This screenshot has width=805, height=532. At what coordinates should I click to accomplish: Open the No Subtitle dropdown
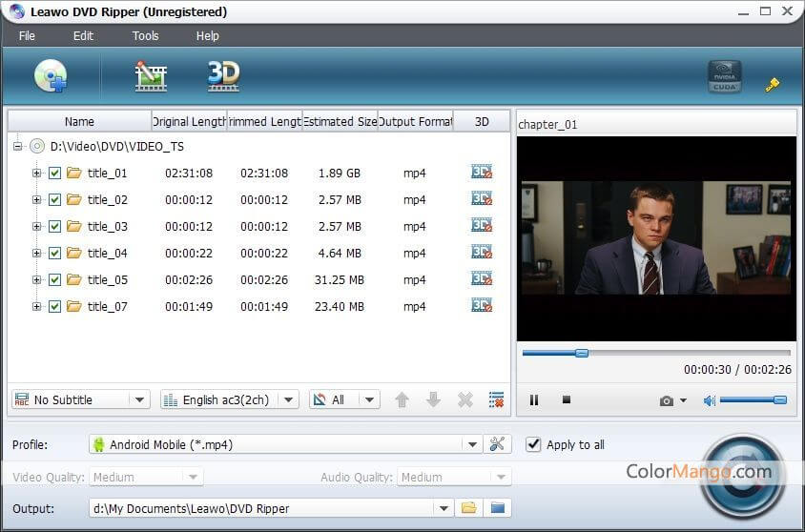[80, 400]
